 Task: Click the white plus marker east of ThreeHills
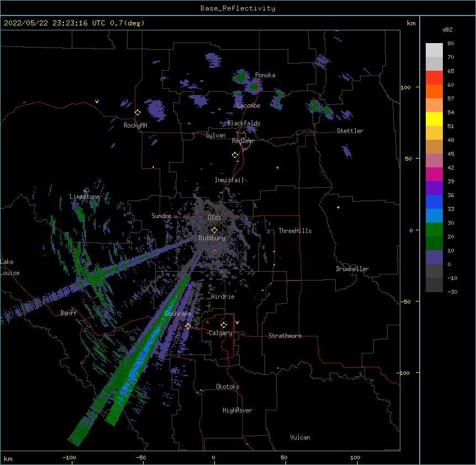pos(338,207)
